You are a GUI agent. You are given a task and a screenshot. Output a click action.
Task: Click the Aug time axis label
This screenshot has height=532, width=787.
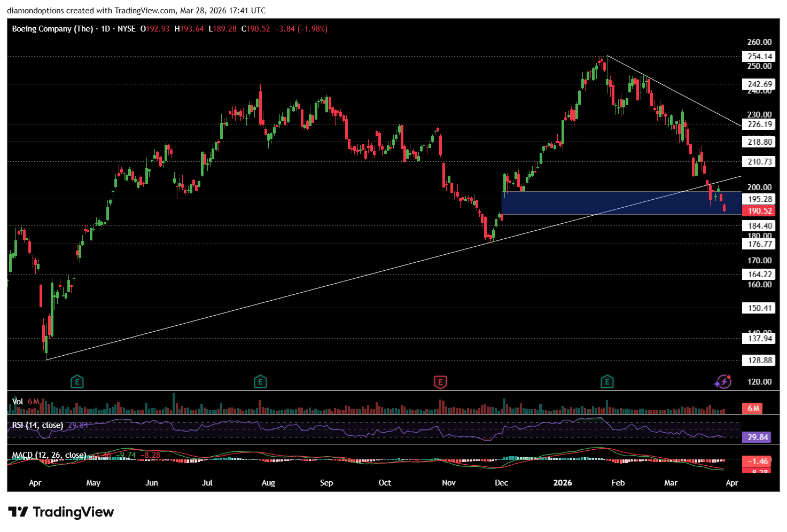(268, 483)
